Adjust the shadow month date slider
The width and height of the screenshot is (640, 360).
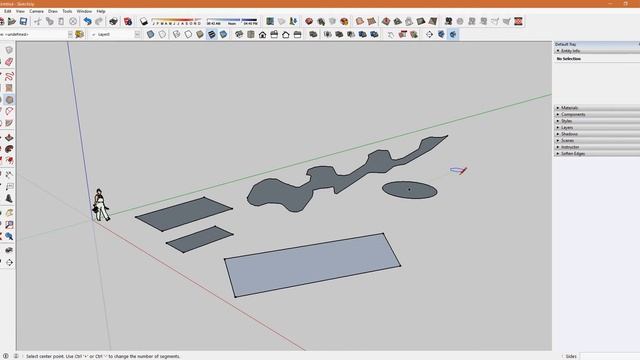[x=176, y=21]
